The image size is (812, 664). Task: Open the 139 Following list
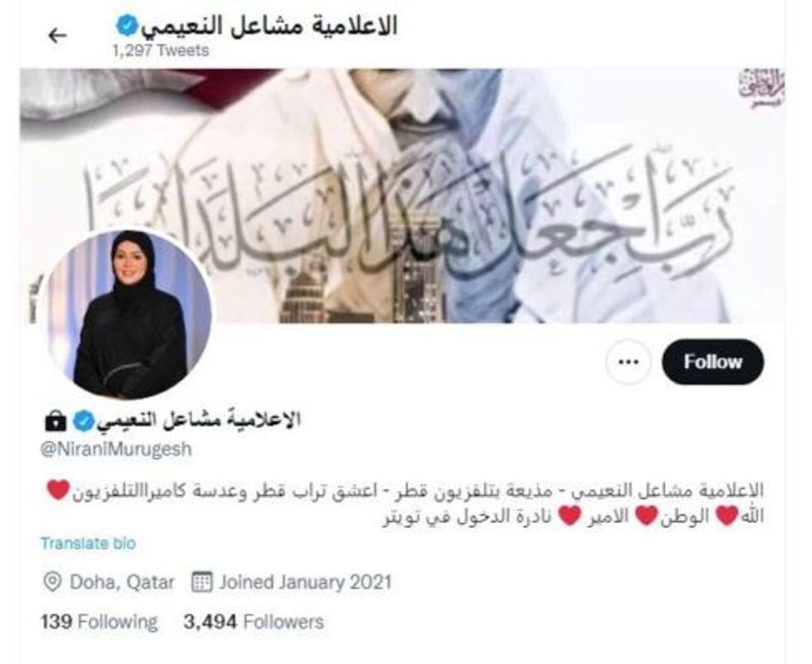pyautogui.click(x=99, y=621)
